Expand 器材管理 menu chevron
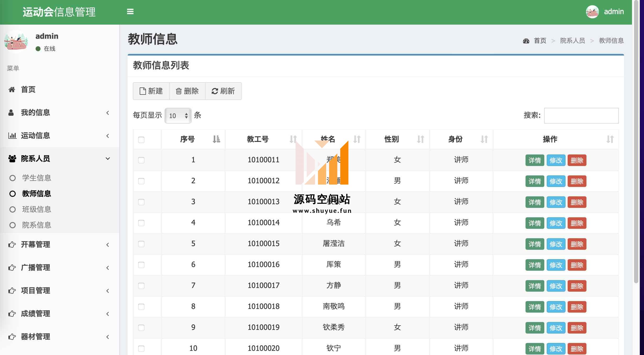The image size is (644, 355). 108,337
